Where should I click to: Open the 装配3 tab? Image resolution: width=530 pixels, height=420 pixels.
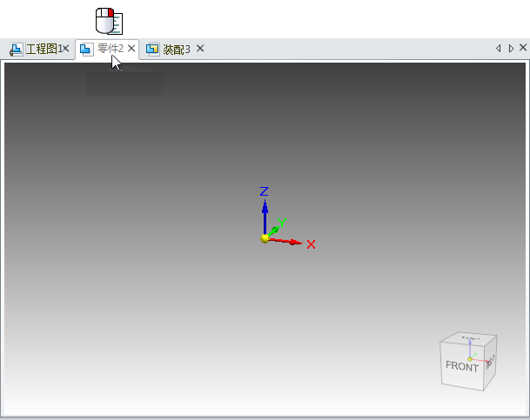pyautogui.click(x=176, y=49)
